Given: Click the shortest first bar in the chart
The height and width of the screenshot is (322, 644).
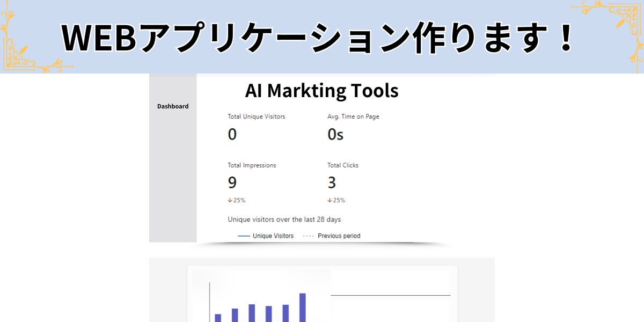Looking at the screenshot, I should coord(218,318).
